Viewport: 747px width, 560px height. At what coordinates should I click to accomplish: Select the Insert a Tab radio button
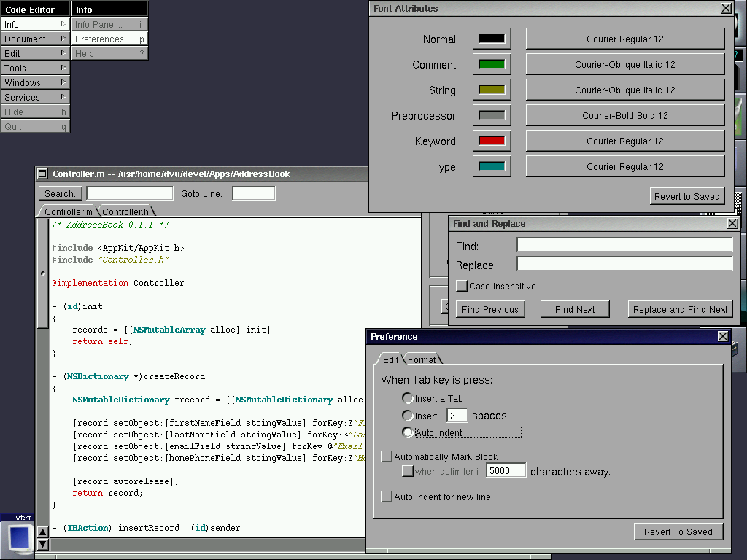tap(408, 398)
